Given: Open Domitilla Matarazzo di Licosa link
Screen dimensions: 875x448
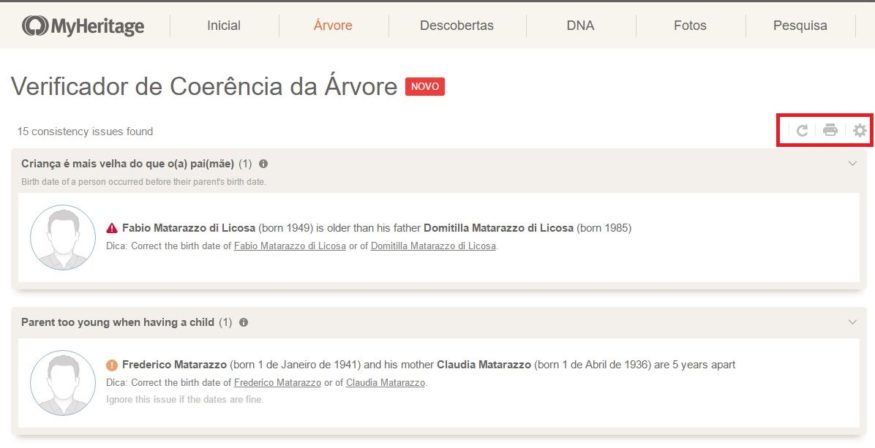Looking at the screenshot, I should coord(433,246).
